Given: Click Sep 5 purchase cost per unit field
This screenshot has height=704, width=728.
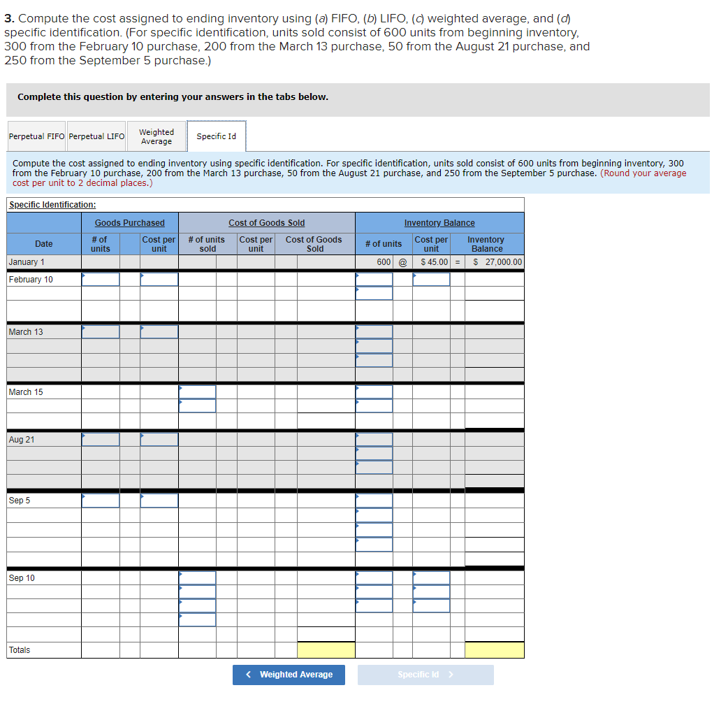Looking at the screenshot, I should click(x=159, y=501).
